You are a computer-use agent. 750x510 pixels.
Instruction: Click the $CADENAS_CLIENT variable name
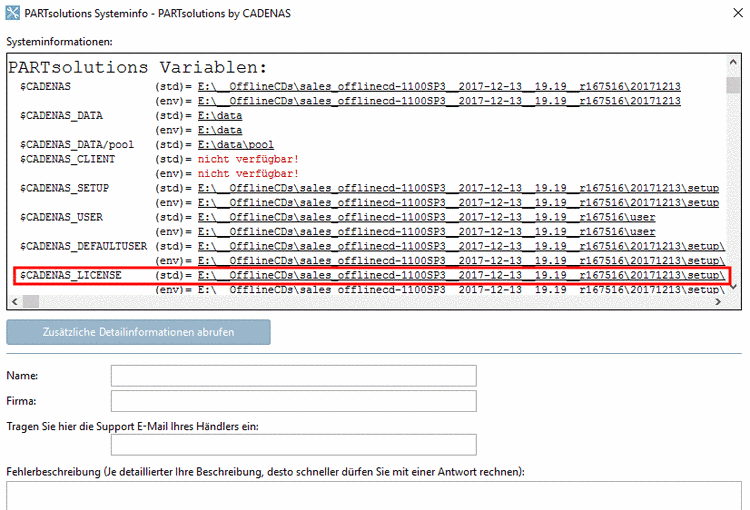point(67,159)
